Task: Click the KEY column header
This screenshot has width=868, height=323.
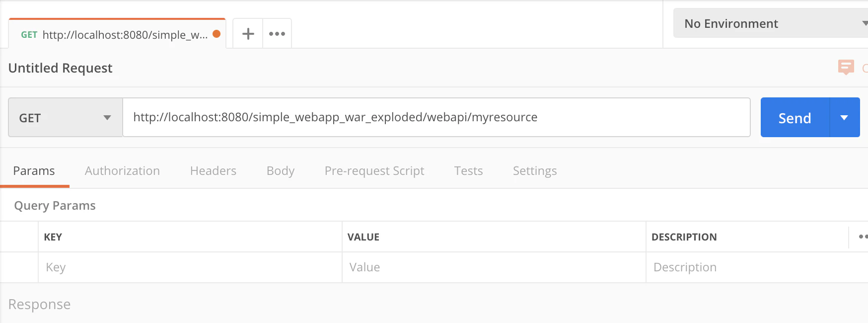Action: pos(53,237)
